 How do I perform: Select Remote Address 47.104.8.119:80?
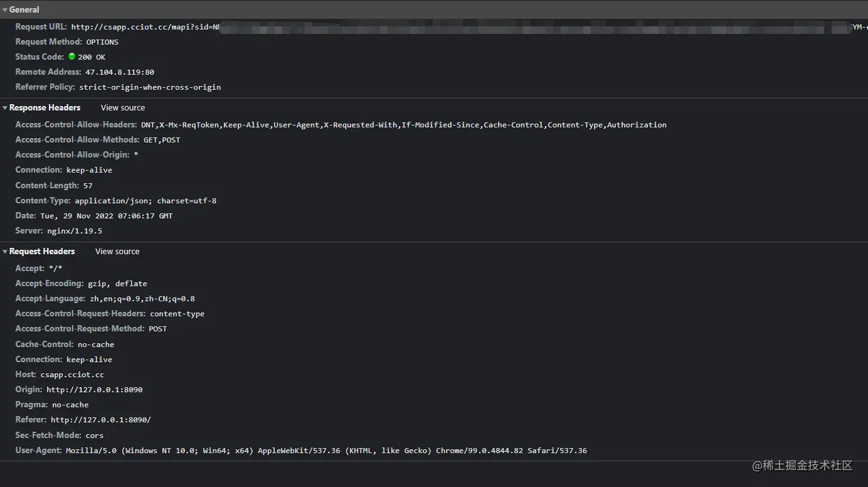click(120, 72)
